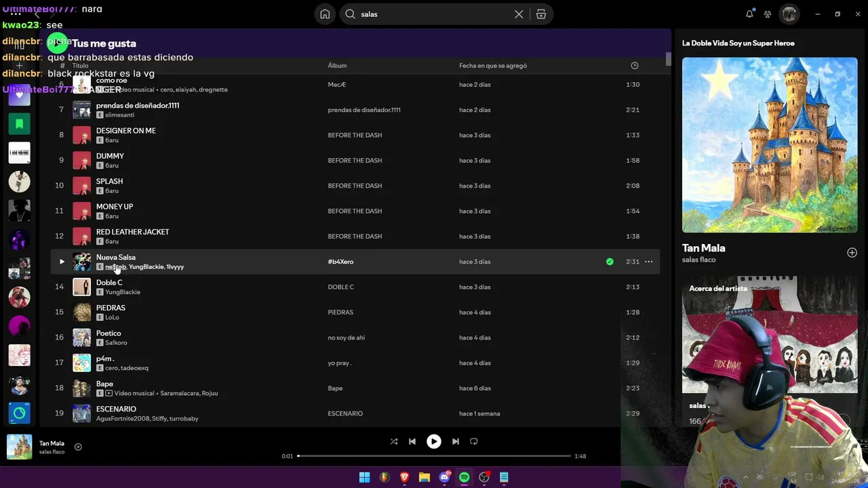Skip to the next track

click(456, 441)
